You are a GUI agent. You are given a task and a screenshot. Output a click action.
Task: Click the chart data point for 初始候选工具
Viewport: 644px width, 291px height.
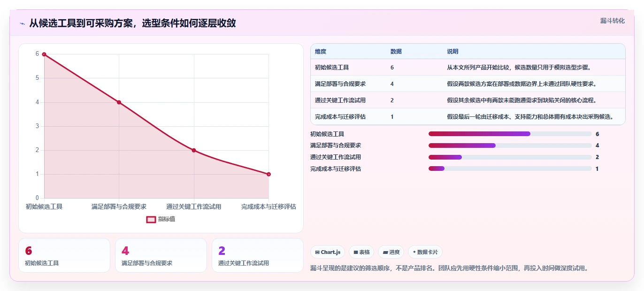pos(44,54)
